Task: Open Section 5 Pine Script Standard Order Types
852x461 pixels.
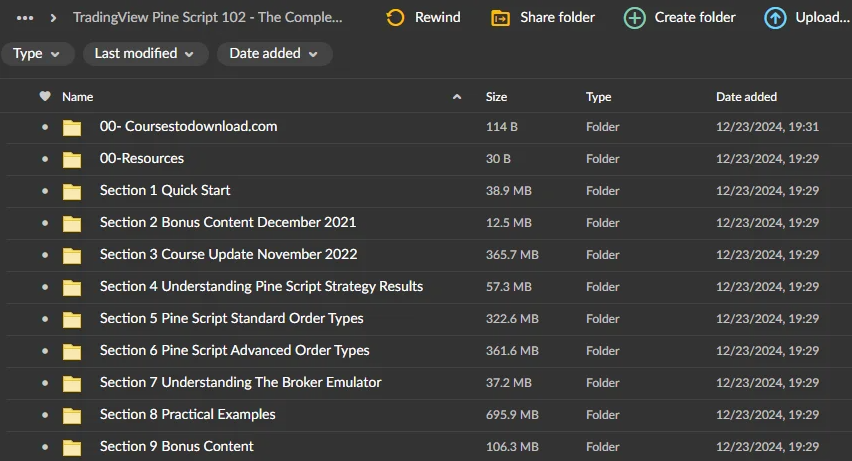Action: click(231, 319)
